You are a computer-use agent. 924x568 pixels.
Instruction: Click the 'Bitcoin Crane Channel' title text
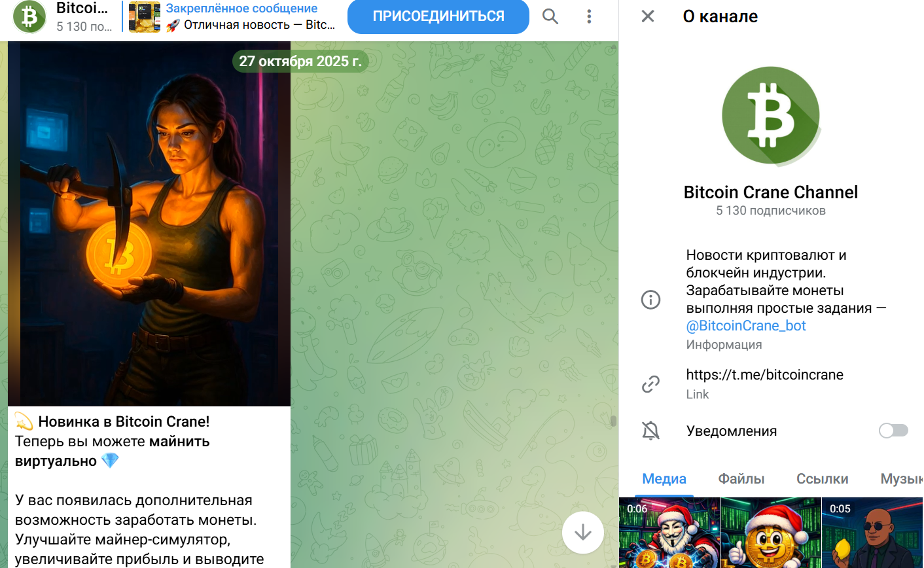pos(771,192)
